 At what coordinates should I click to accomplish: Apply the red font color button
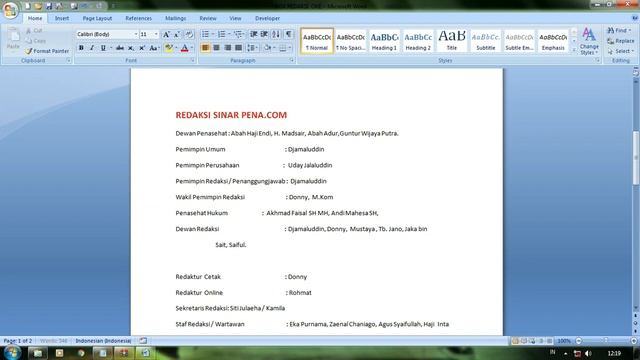click(x=184, y=48)
